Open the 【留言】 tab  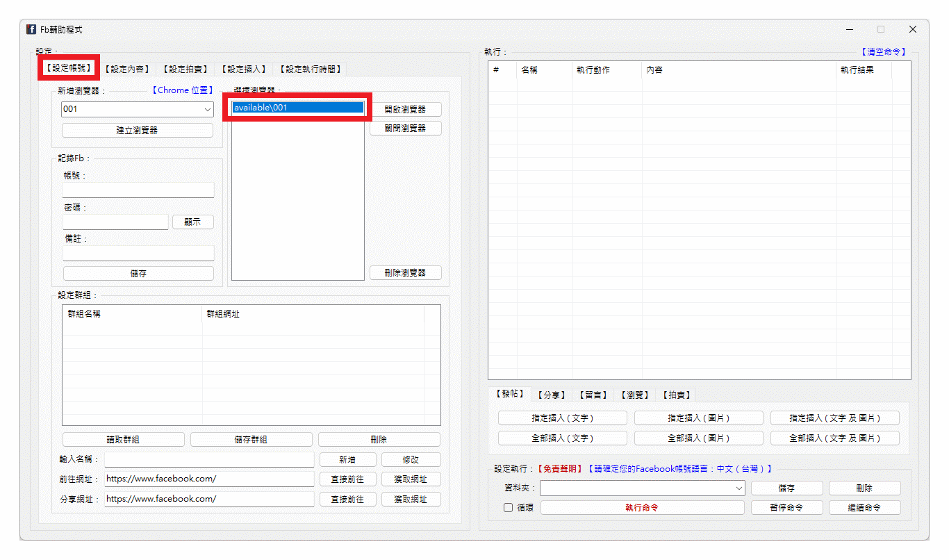[592, 395]
